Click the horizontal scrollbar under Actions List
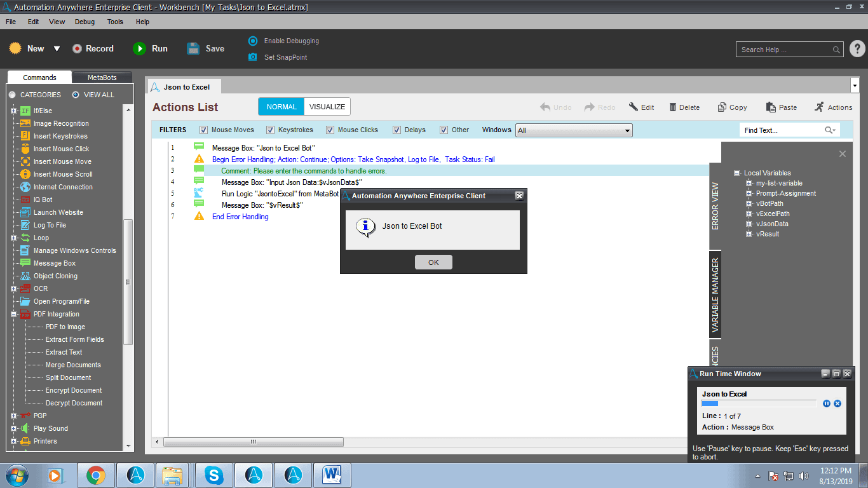Viewport: 868px width, 488px height. click(253, 442)
